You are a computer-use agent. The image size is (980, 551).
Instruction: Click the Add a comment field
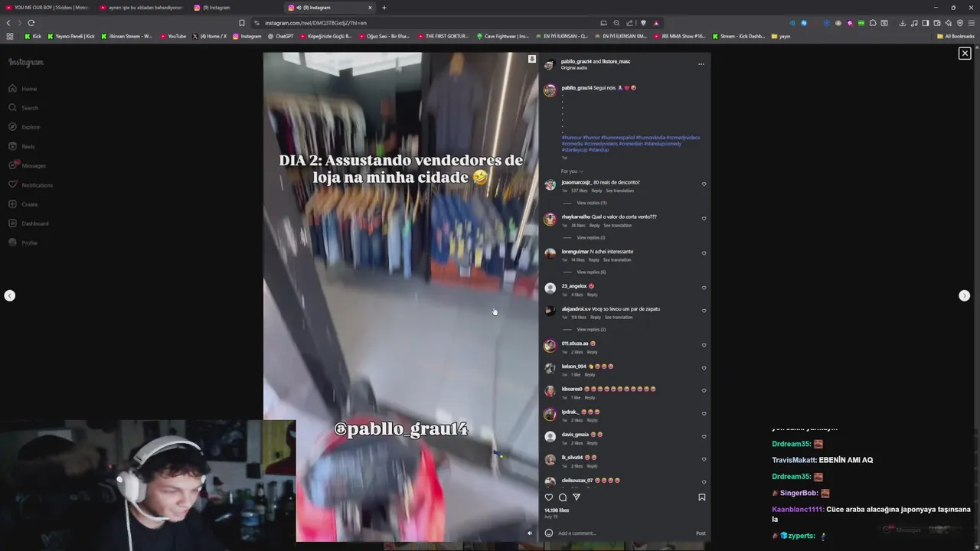[x=624, y=533]
